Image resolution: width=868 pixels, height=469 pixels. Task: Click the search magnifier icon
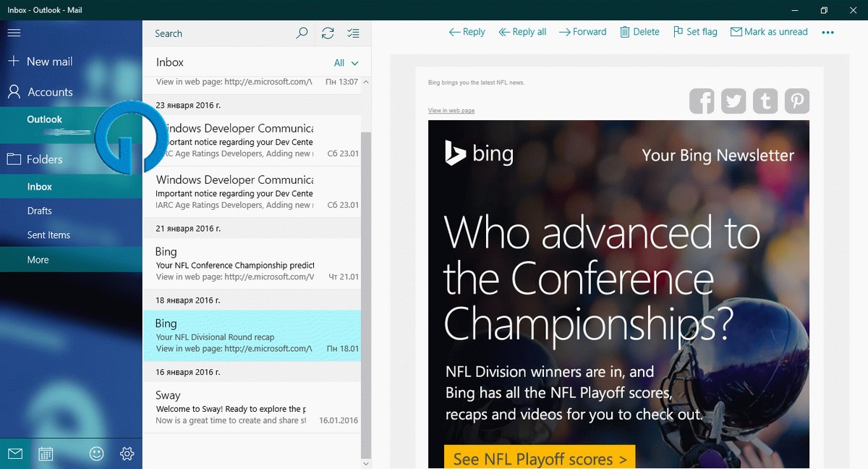click(x=302, y=33)
